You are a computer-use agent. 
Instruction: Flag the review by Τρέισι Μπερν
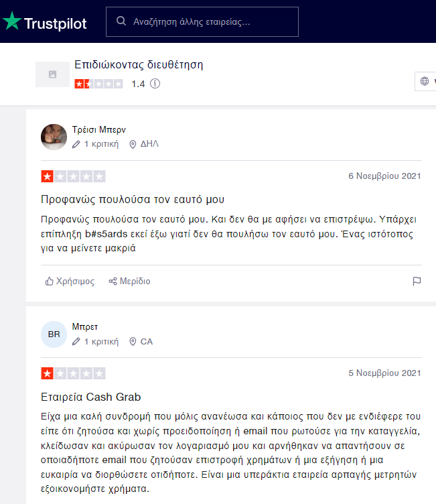(x=417, y=281)
